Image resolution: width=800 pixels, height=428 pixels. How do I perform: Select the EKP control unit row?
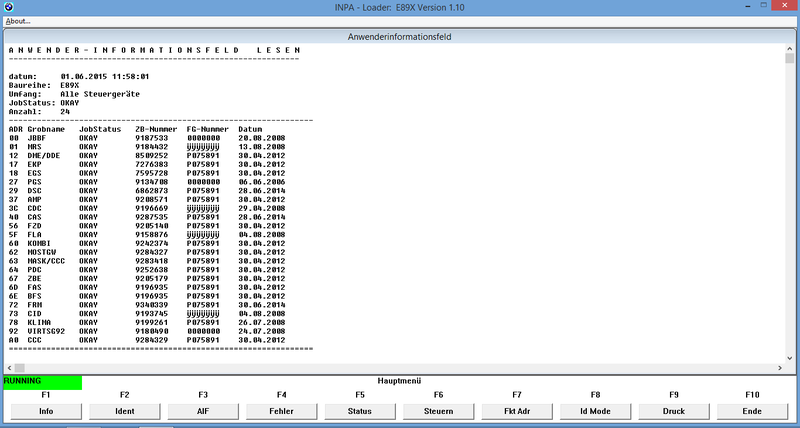(147, 165)
